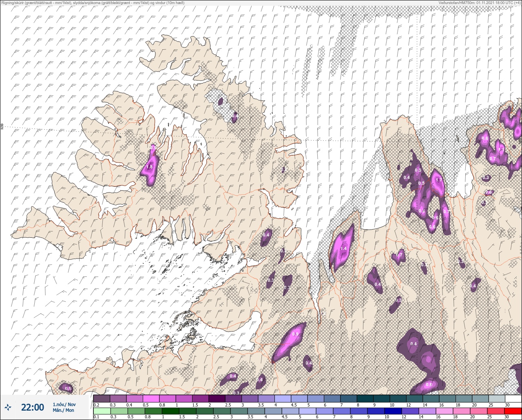The height and width of the screenshot is (420, 522).
Task: Select the bright red 30 rain legend swatch
Action: pos(513,411)
